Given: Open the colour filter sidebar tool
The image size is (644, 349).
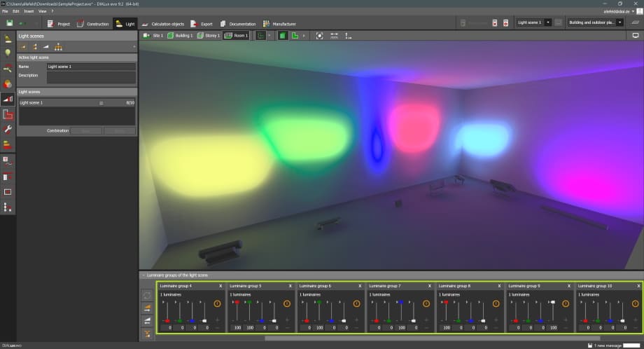Looking at the screenshot, I should (x=8, y=84).
